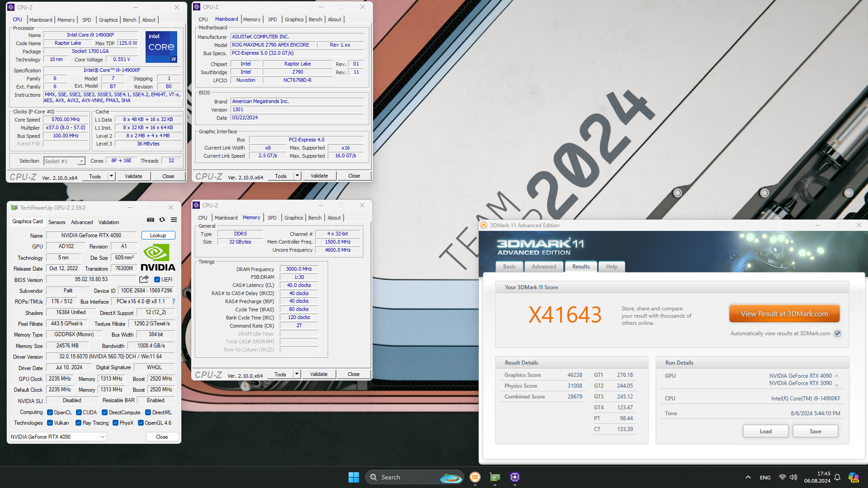The height and width of the screenshot is (488, 868).
Task: Open the Copilot icon in taskbar
Action: click(853, 477)
